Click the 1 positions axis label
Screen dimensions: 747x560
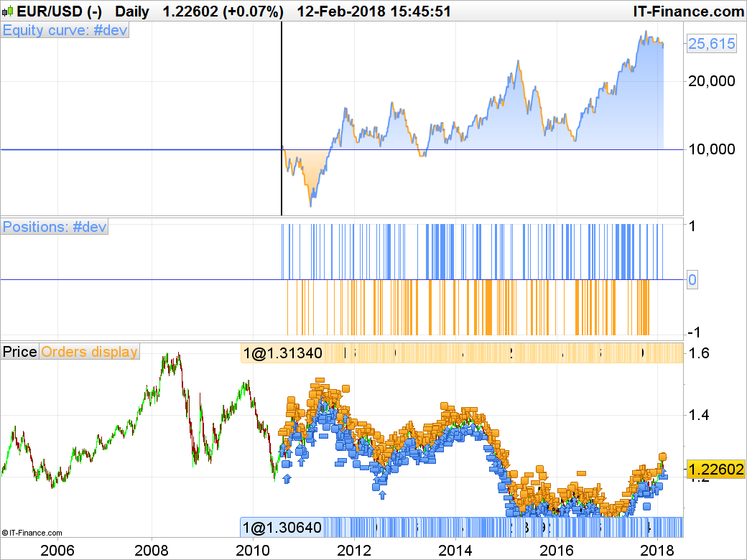(x=692, y=225)
